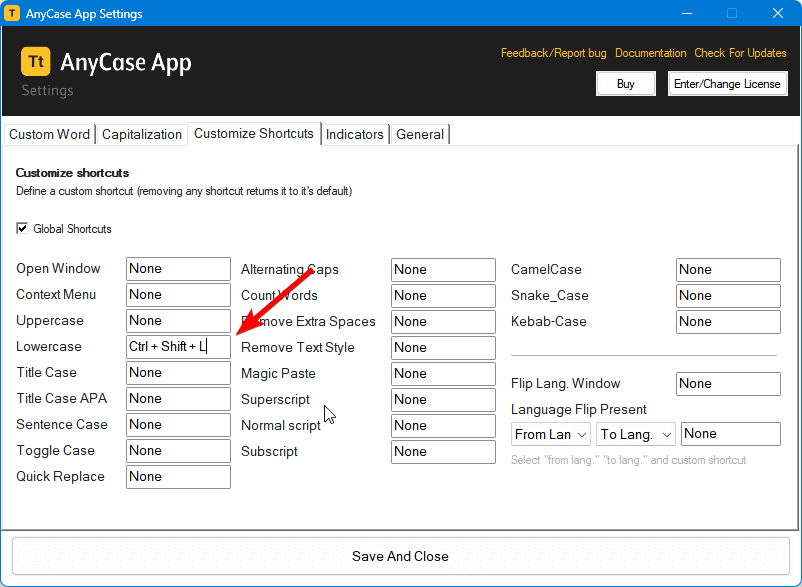
Task: Click Enter/Change License button
Action: (727, 84)
